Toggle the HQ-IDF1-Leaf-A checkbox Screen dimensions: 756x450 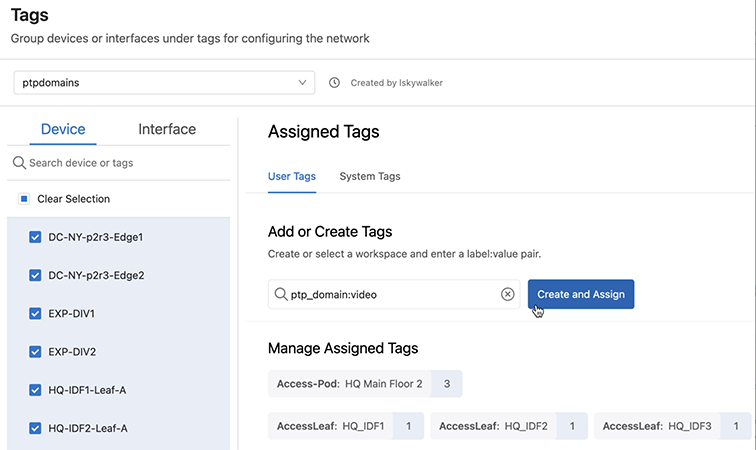click(35, 390)
